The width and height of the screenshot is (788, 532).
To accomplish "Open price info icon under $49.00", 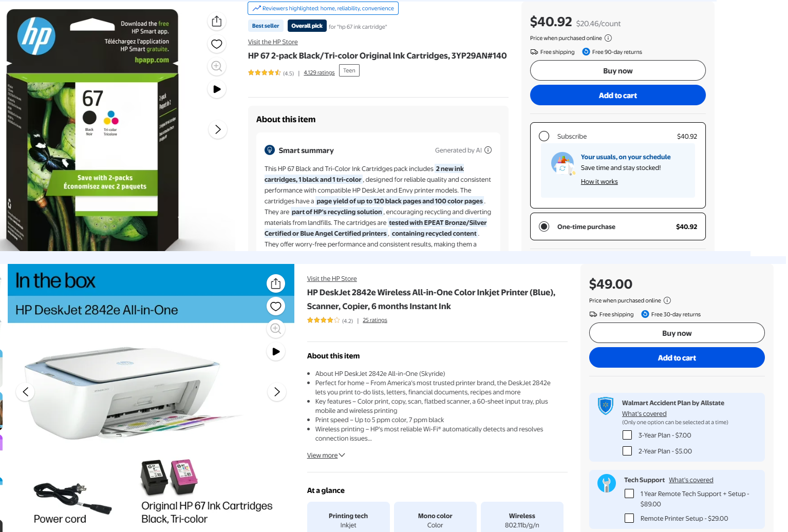I will [667, 300].
